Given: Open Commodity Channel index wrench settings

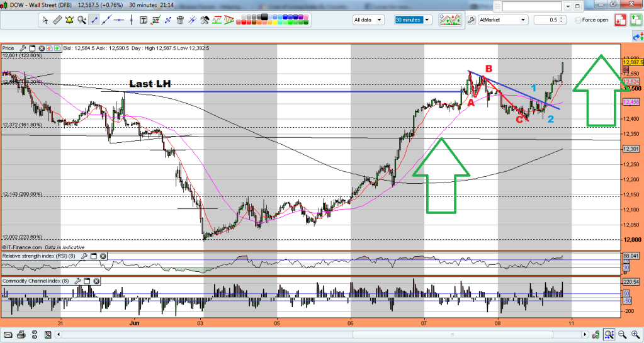Looking at the screenshot, I should point(77,281).
